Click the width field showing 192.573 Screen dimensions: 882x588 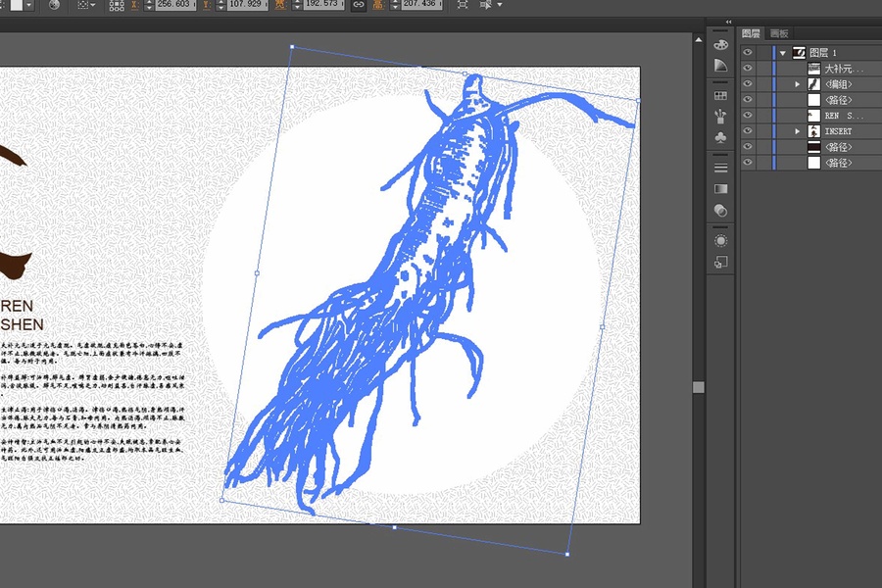323,4
